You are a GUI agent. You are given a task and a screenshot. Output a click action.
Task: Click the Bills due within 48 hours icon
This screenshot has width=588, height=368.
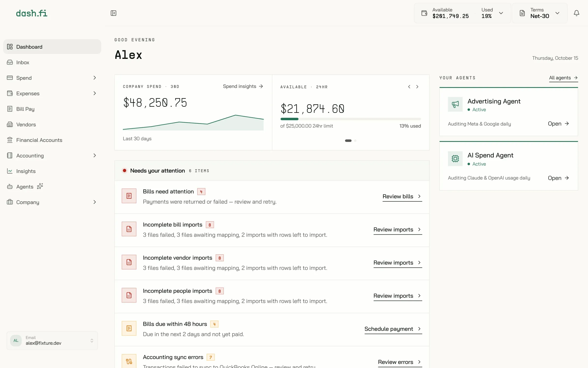[129, 328]
